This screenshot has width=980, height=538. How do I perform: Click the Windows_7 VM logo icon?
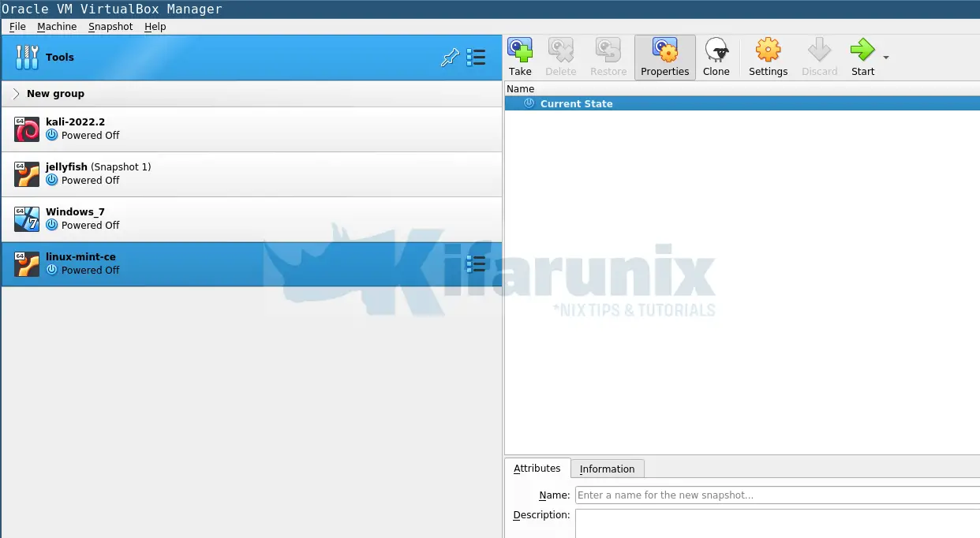[26, 219]
